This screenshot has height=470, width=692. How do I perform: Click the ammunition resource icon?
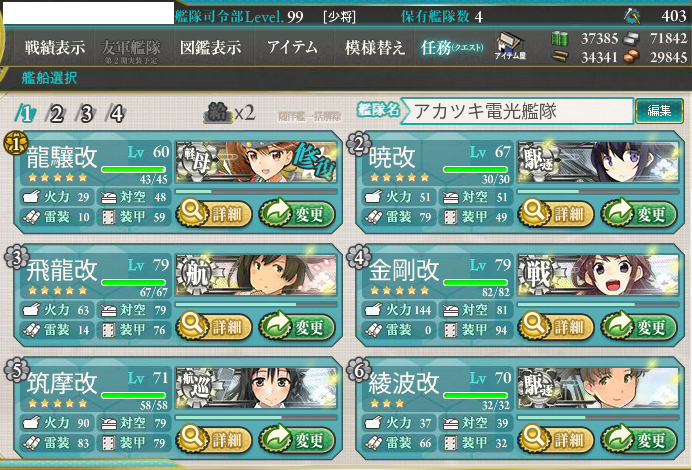pyautogui.click(x=560, y=57)
